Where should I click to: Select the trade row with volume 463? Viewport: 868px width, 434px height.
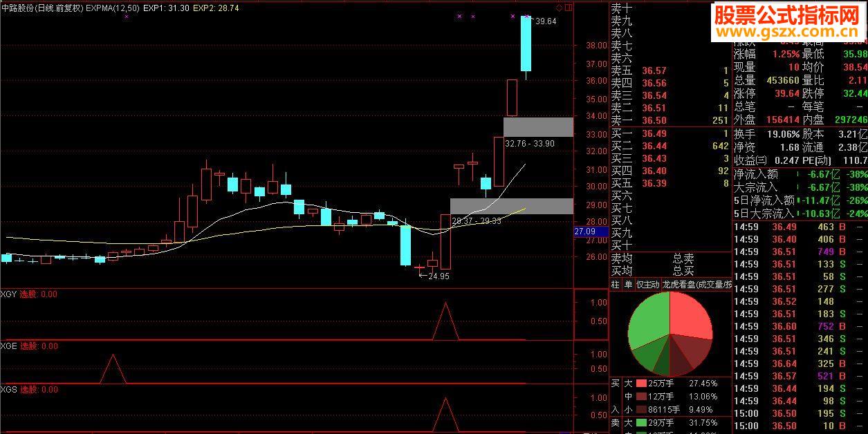pyautogui.click(x=800, y=227)
